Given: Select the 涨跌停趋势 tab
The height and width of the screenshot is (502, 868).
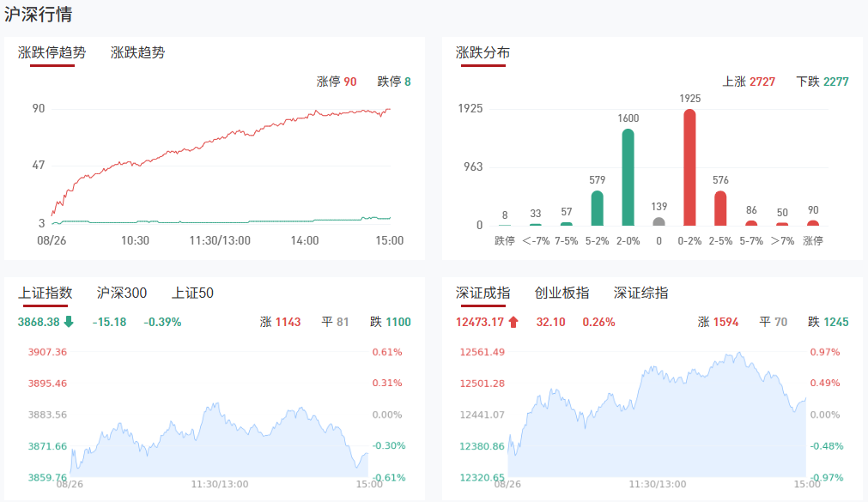Looking at the screenshot, I should coord(52,52).
